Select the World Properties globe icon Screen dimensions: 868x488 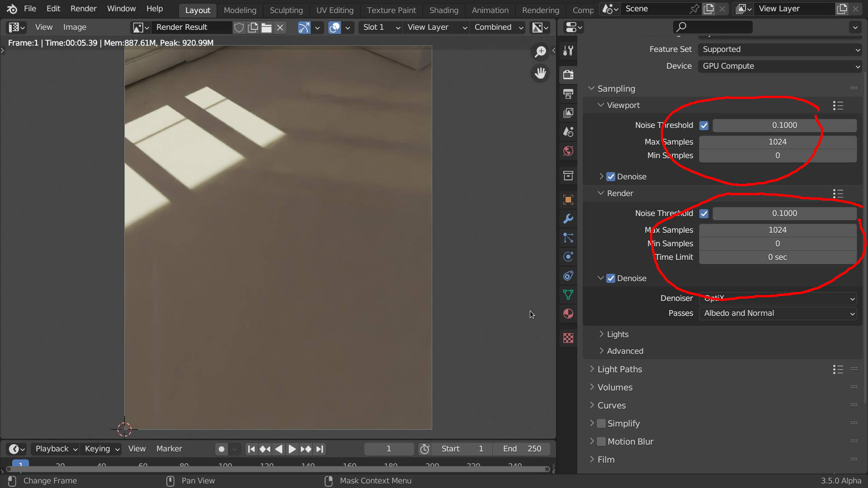[568, 151]
